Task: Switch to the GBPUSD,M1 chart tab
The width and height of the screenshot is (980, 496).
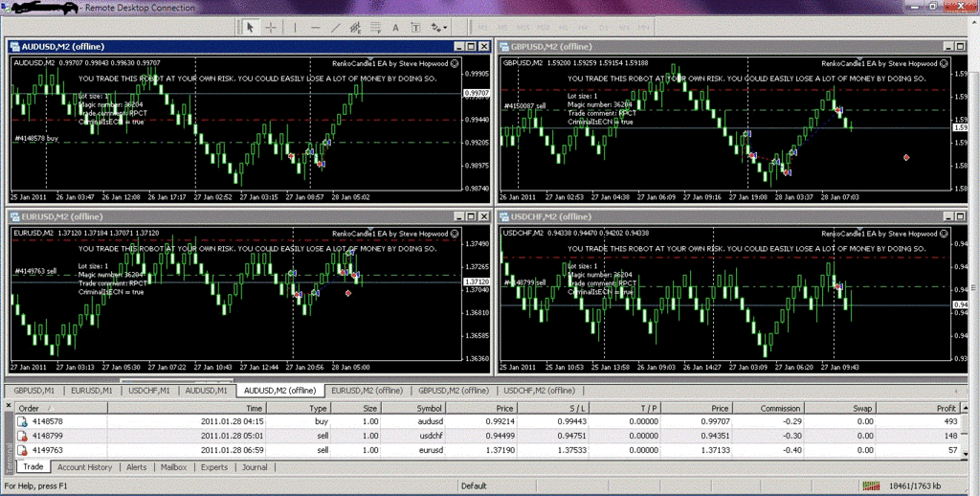Action: [x=33, y=391]
